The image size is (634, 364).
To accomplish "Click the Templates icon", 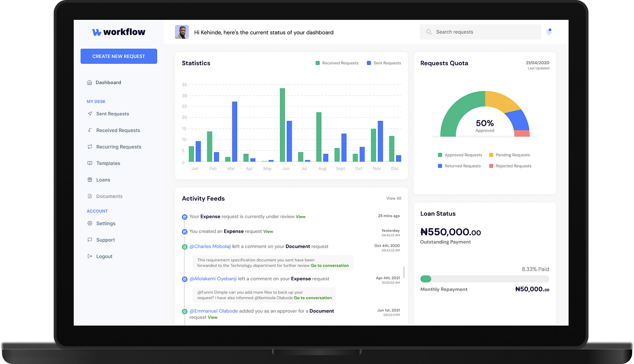I will tap(90, 163).
